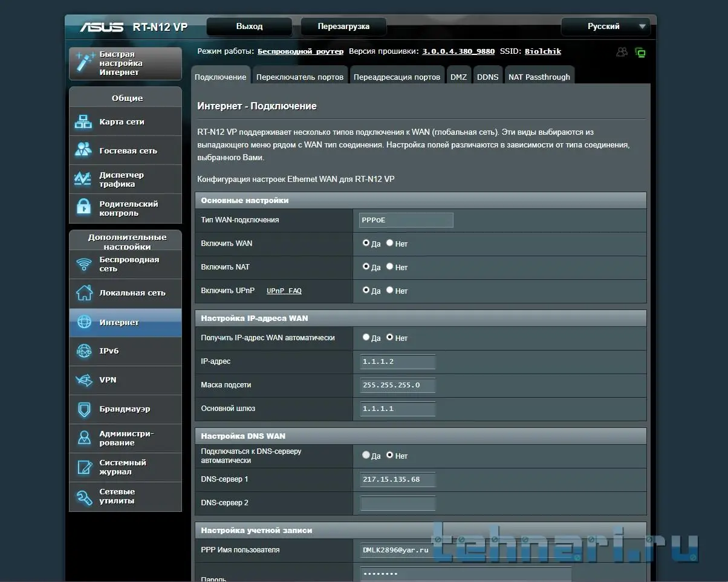Screen dimensions: 728x582
Task: Open Системный журнал menu item
Action: (125, 467)
